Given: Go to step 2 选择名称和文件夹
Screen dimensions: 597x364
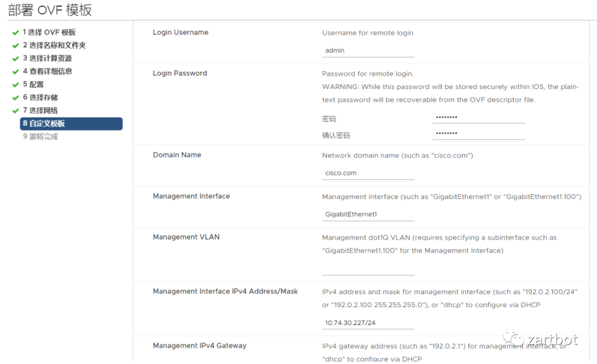Looking at the screenshot, I should pos(54,45).
